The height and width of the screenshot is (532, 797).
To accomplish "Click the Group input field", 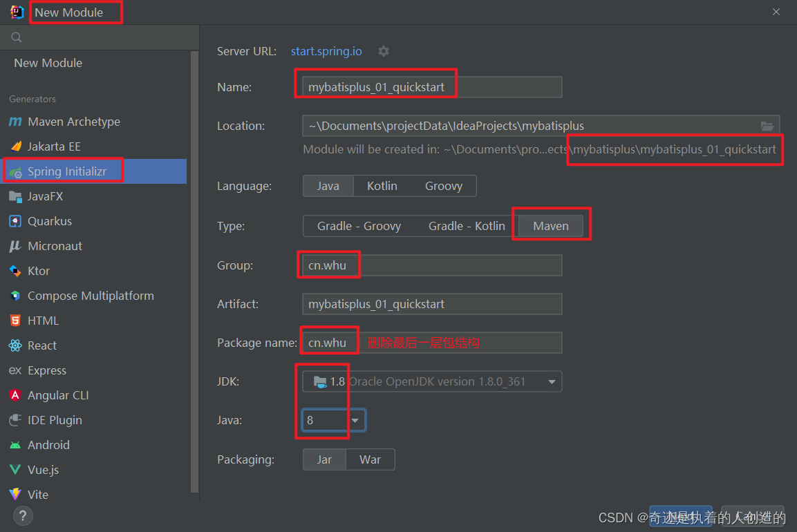I will point(432,265).
